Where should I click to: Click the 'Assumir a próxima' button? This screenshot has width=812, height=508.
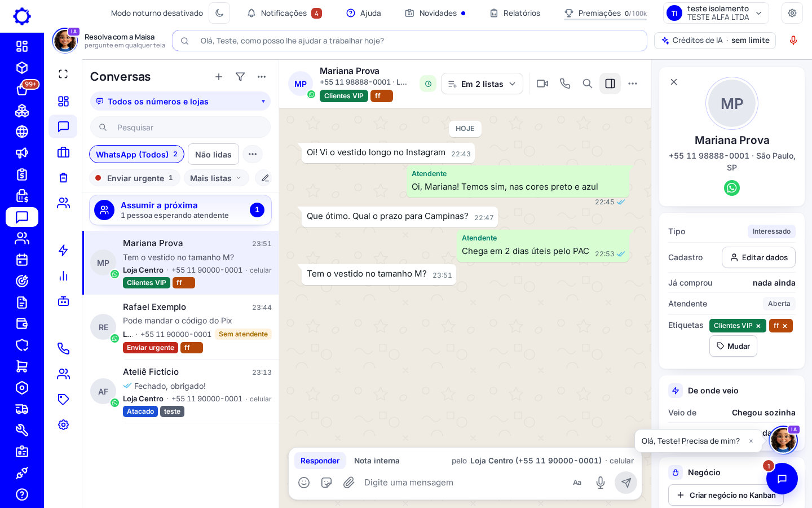click(x=180, y=210)
